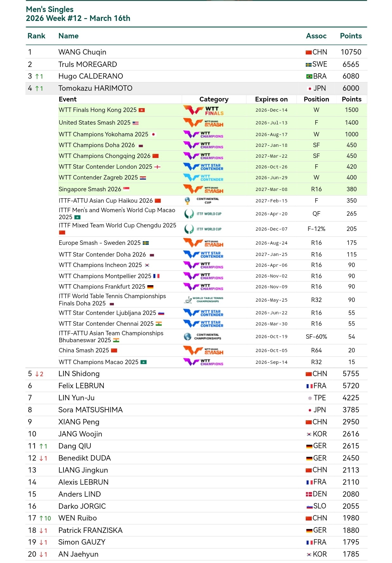392x563 pixels.
Task: Click the Assoc column header
Action: click(316, 36)
